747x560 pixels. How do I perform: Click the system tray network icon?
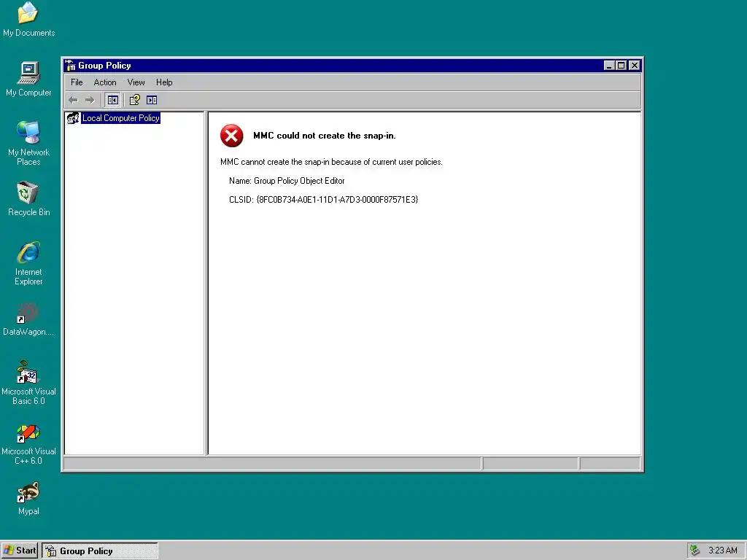point(695,551)
